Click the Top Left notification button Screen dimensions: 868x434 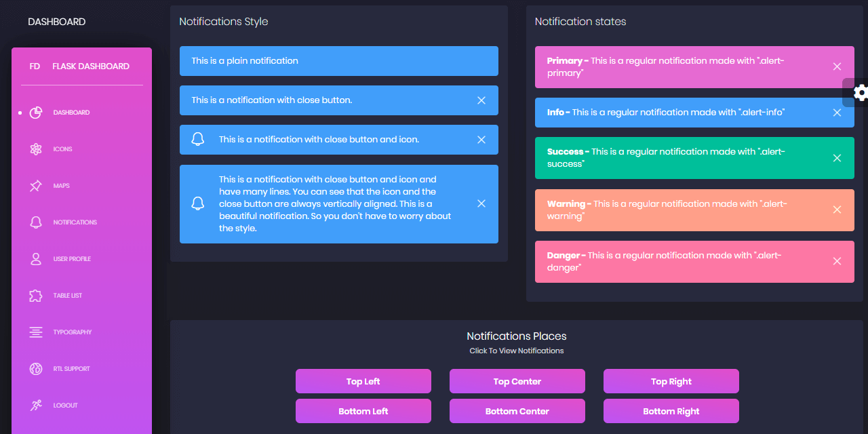(x=363, y=381)
